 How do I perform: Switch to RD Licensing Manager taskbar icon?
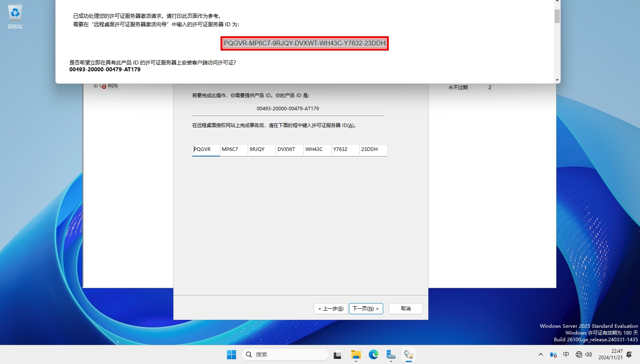(x=408, y=354)
